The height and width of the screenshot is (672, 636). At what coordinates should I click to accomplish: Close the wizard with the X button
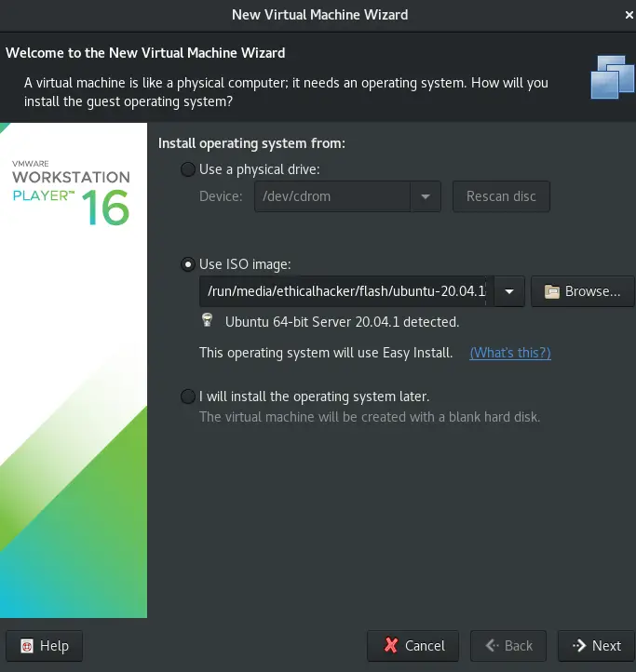(x=629, y=15)
